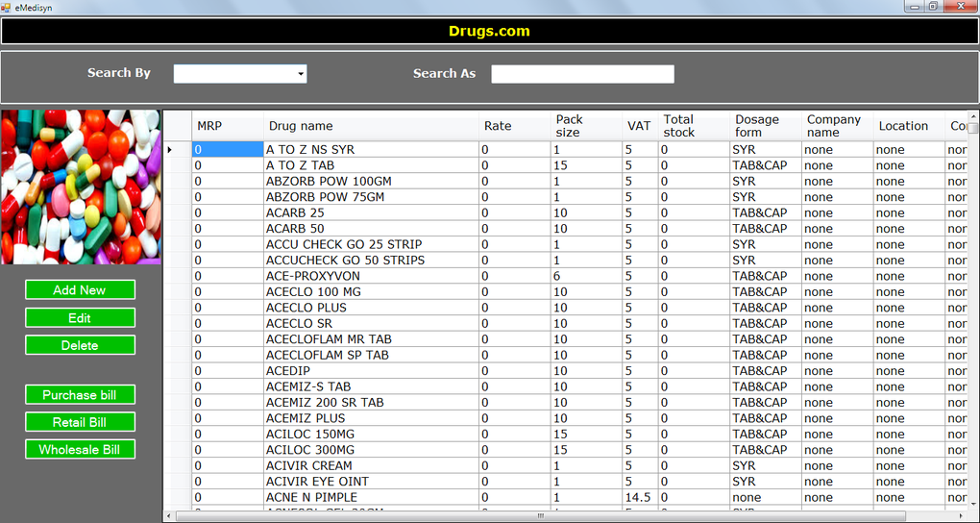Open the Retail Bill form
Screen dimensions: 980x523
pyautogui.click(x=80, y=422)
